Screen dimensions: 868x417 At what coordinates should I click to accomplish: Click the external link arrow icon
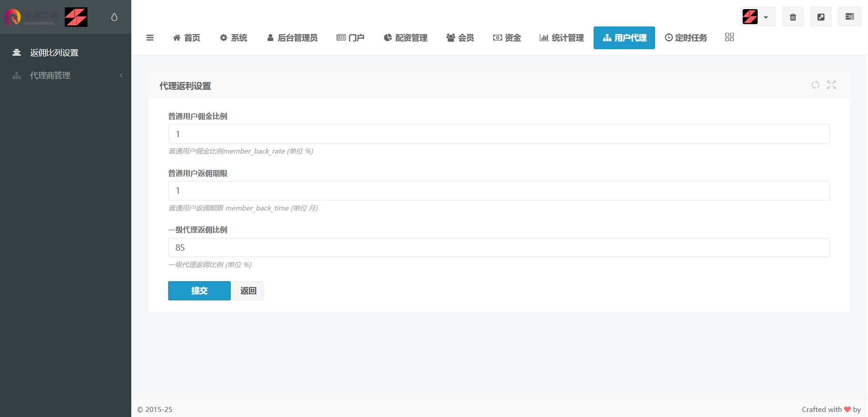[x=821, y=17]
